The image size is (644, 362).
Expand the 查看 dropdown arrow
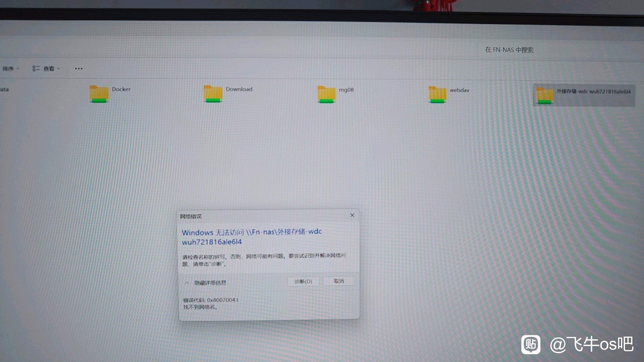click(x=58, y=68)
